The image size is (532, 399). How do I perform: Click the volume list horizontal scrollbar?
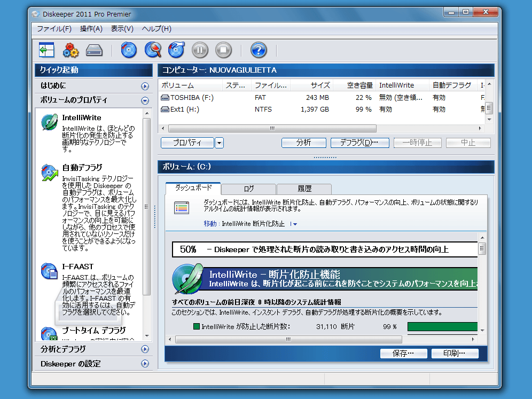coord(272,129)
